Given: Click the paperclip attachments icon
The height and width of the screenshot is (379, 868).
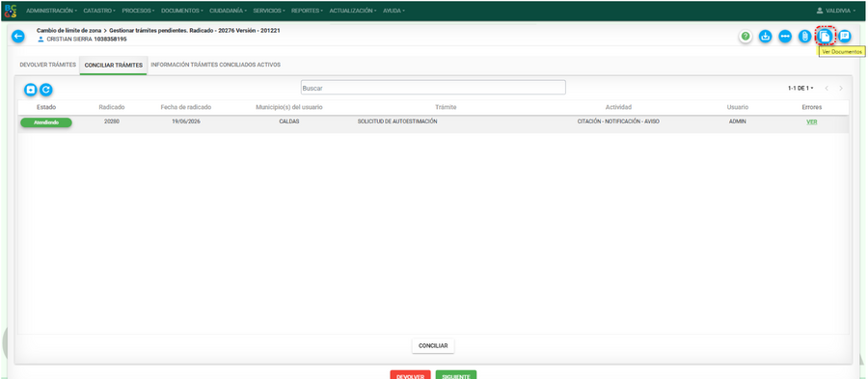Looking at the screenshot, I should tap(805, 37).
